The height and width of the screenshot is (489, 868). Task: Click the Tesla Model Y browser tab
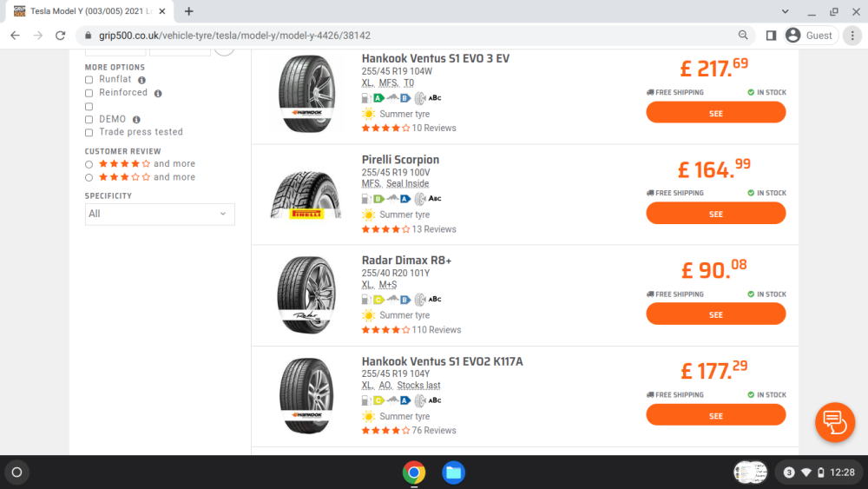tap(89, 11)
